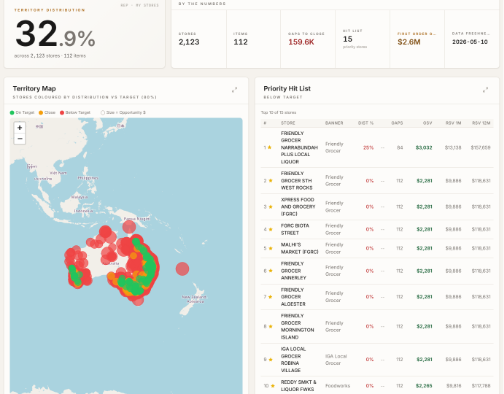Sort the hit list by Store column
Viewport: 504px width, 394px height.
click(288, 123)
